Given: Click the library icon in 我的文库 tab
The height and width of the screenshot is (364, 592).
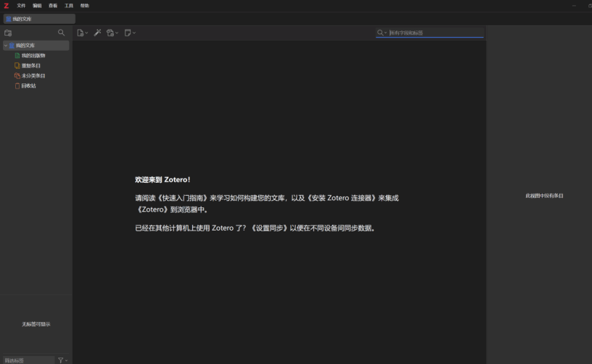Looking at the screenshot, I should tap(8, 19).
